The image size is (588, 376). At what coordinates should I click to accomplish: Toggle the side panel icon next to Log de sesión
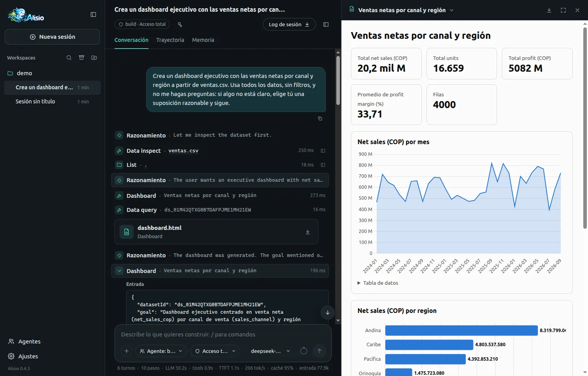click(x=326, y=24)
